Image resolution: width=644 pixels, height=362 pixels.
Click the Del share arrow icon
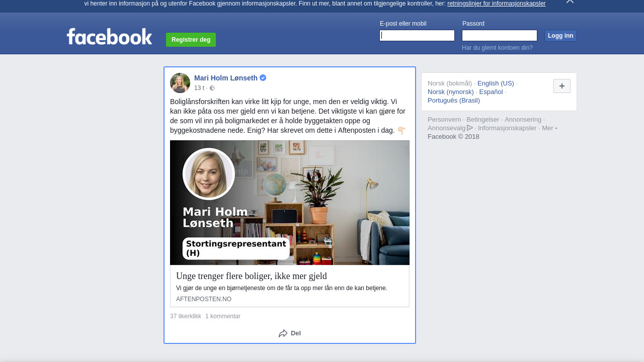pos(283,333)
